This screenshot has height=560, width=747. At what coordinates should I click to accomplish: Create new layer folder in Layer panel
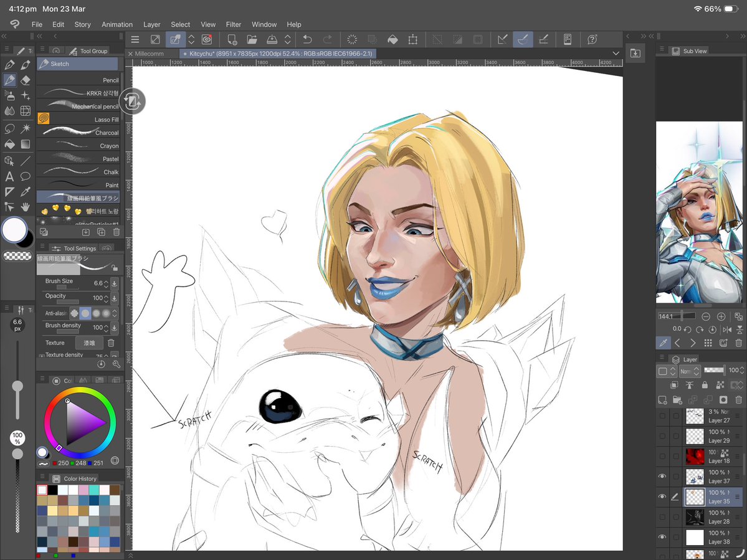click(x=677, y=399)
